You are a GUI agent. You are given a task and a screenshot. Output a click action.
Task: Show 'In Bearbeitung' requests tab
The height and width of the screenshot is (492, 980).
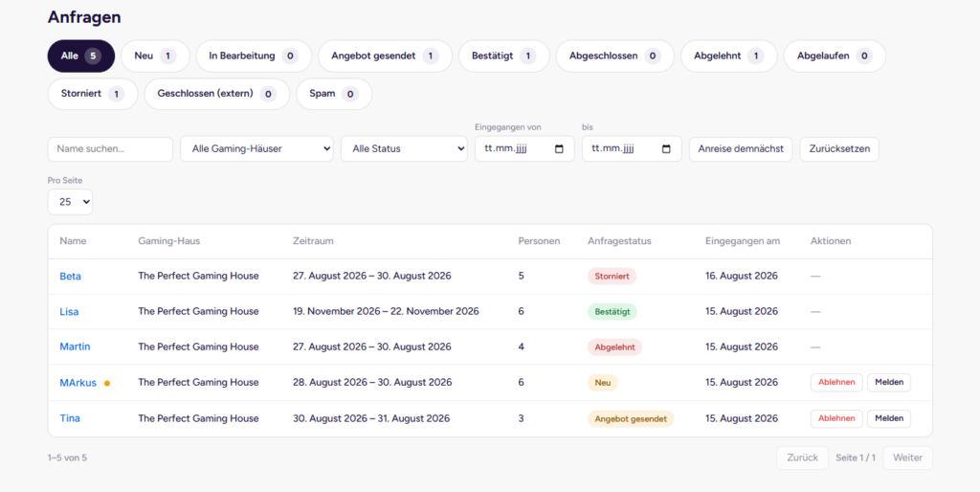254,56
